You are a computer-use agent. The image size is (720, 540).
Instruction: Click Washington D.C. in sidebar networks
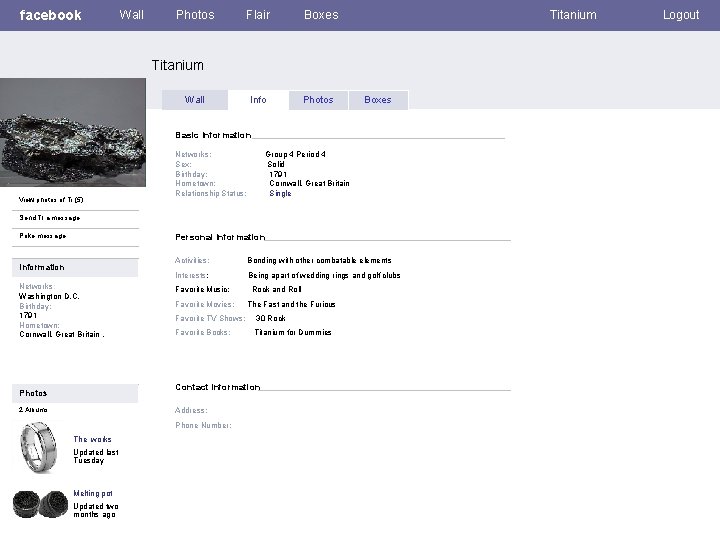(49, 297)
